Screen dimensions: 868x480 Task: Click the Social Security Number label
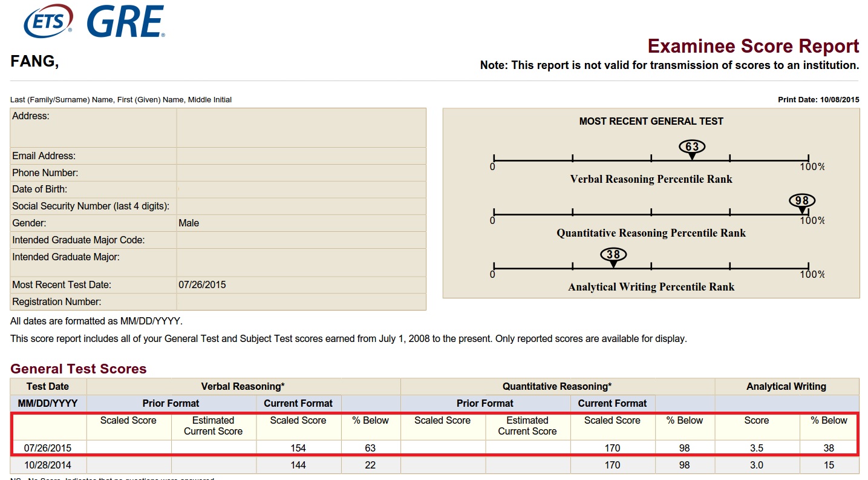click(x=91, y=206)
